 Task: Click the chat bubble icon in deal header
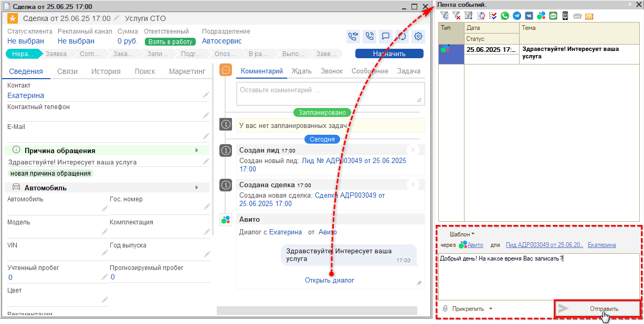pos(385,36)
